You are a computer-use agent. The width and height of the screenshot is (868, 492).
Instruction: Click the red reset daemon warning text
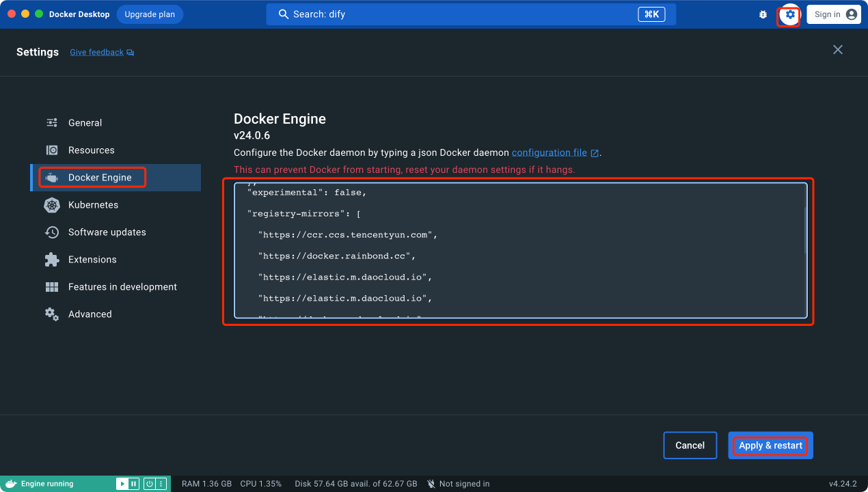coord(405,169)
